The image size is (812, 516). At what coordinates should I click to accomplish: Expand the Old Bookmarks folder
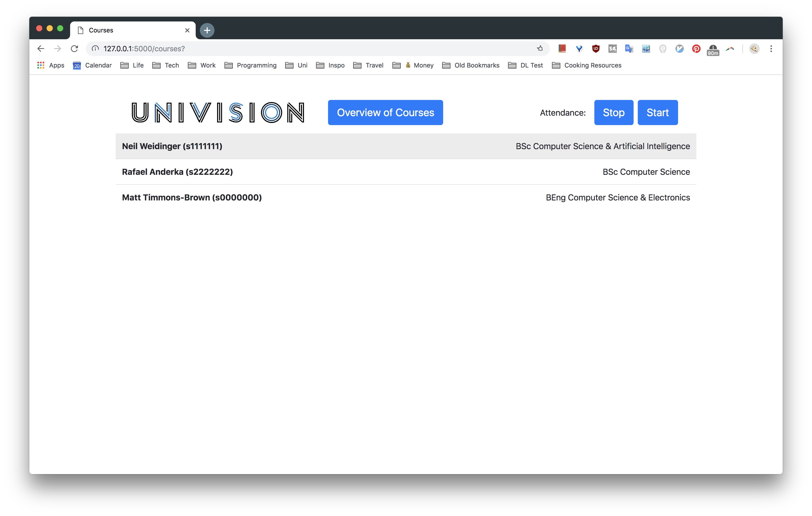click(x=470, y=65)
